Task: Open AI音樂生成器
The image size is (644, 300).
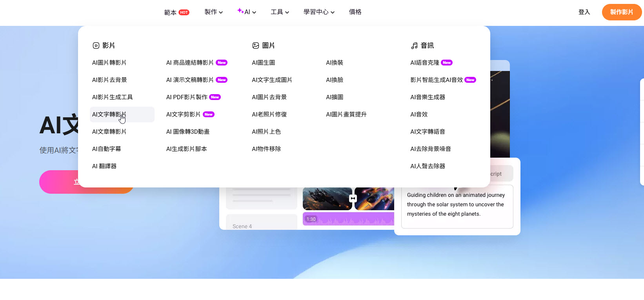Action: [428, 97]
